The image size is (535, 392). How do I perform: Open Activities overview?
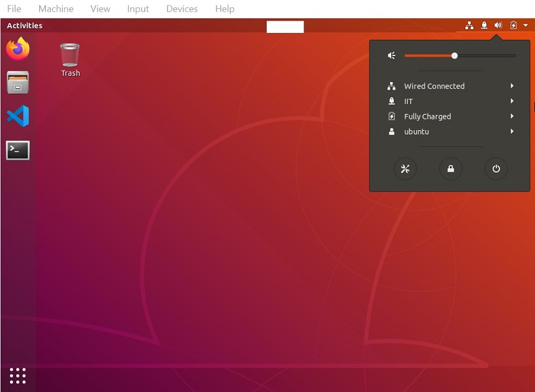tap(24, 26)
